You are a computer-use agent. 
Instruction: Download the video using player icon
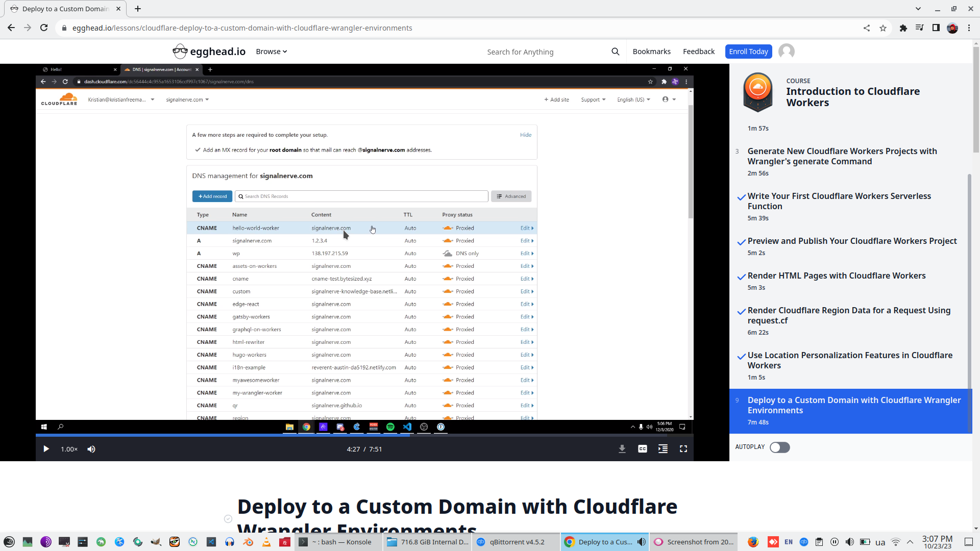[x=622, y=449]
